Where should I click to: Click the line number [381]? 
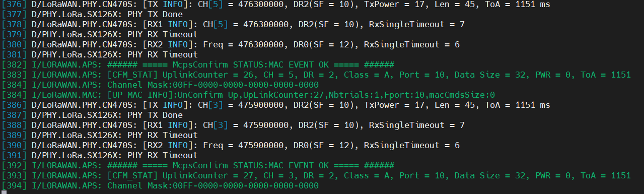point(15,55)
